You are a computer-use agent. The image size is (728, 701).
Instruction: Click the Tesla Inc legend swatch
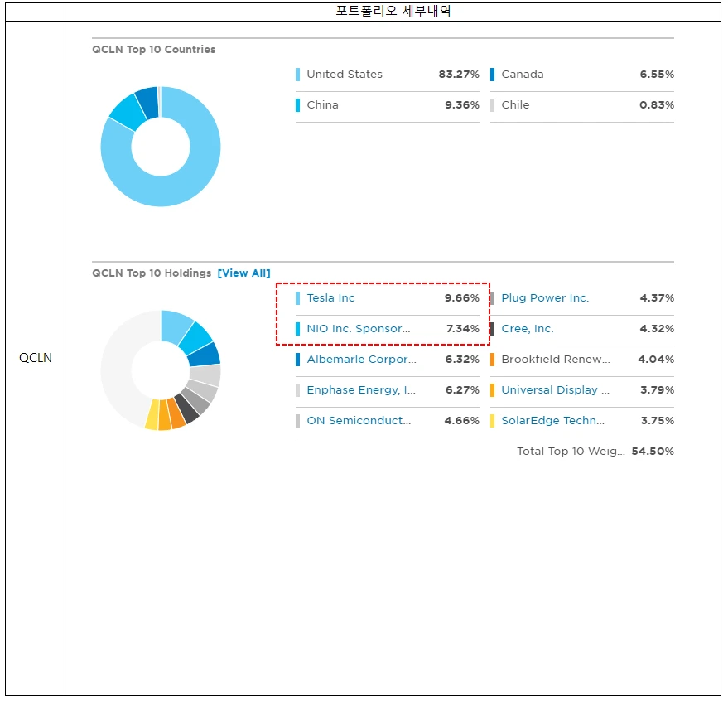(x=297, y=297)
